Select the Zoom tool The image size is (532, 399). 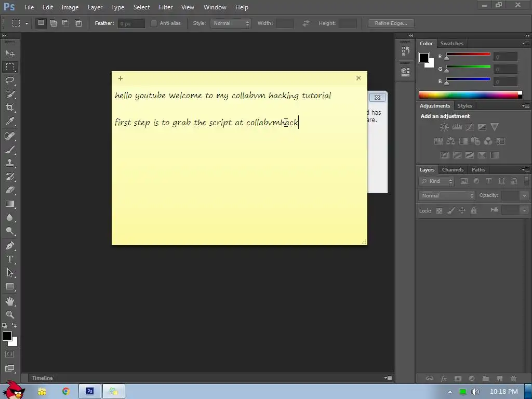point(10,314)
